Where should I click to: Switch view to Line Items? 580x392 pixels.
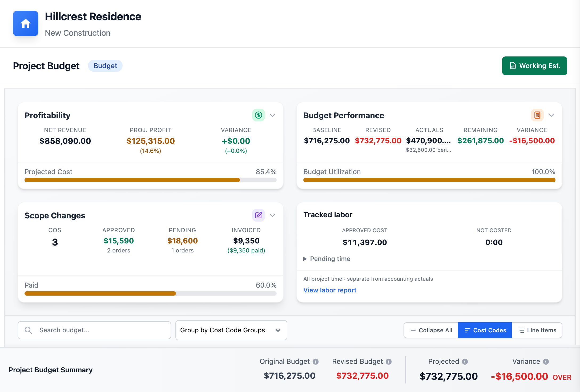click(537, 330)
